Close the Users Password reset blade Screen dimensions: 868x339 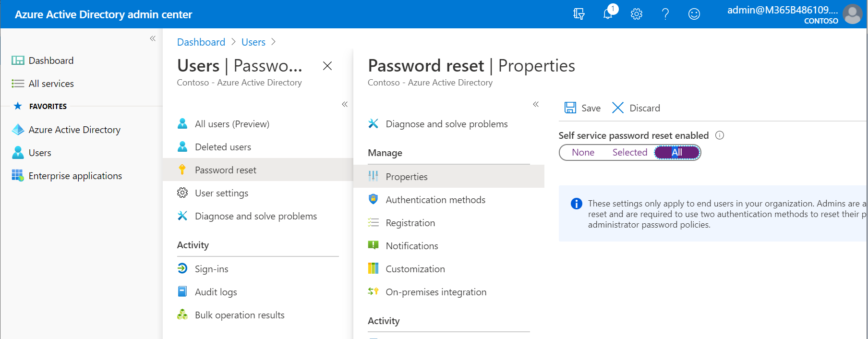(x=327, y=66)
